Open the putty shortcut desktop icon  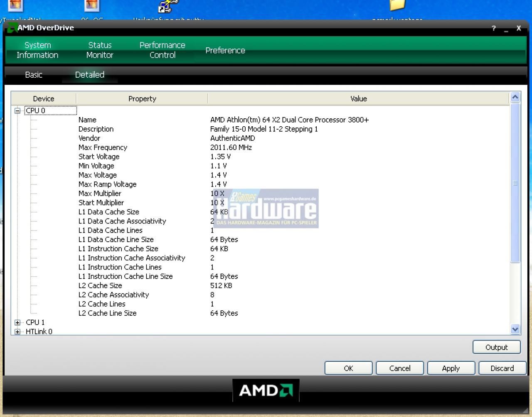coord(168,6)
